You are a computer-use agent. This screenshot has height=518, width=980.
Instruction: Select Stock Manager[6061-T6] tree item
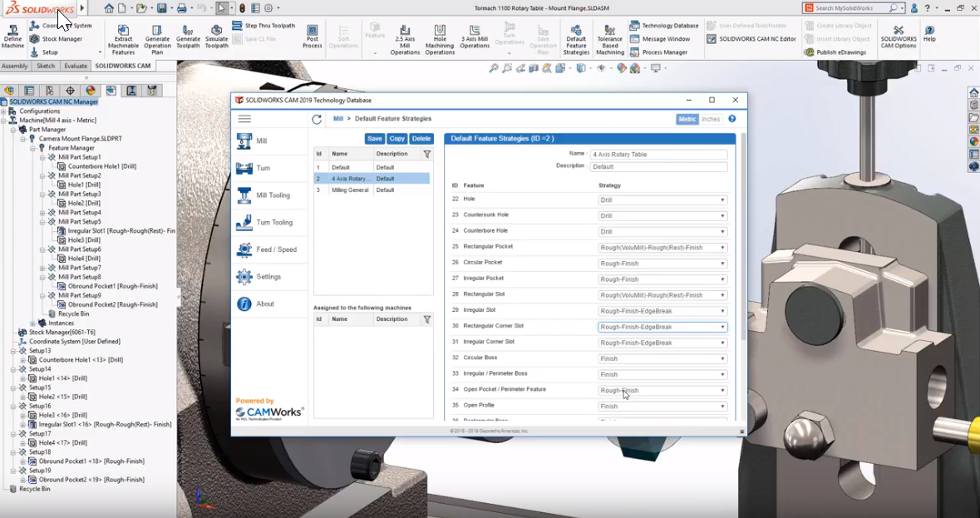(x=62, y=333)
